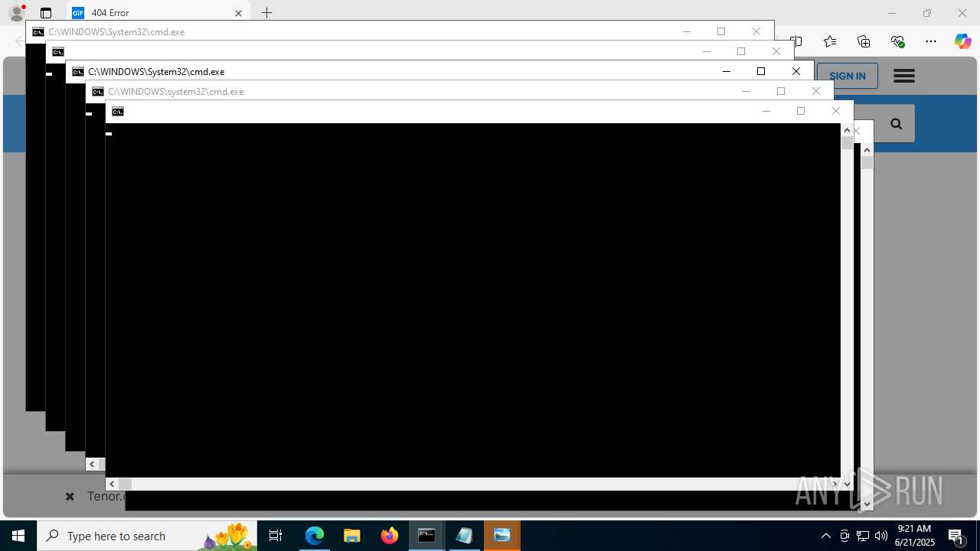Open Browser essentials heart icon

897,41
